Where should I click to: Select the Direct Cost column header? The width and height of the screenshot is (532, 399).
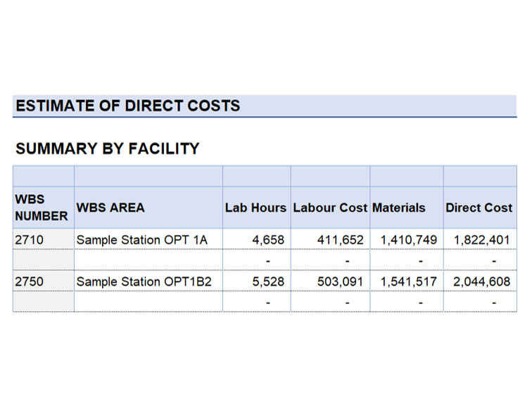tap(479, 208)
